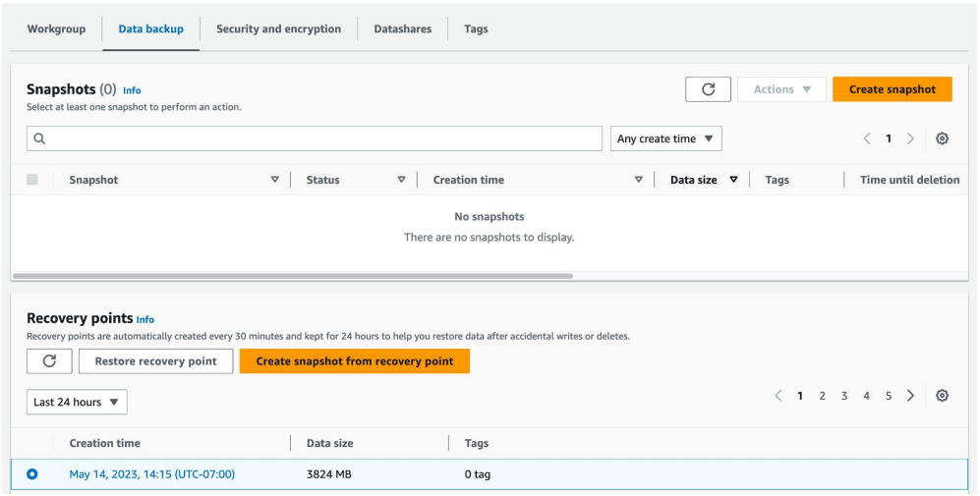Click the horizontal scrollbar under the snapshots table
Viewport: 980px width, 496px height.
click(x=295, y=276)
